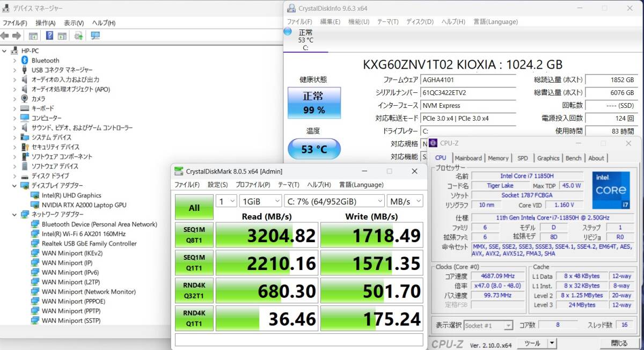644x350 pixels.
Task: Click the Intel Wi-Fi 6 AX201 adapter icon
Action: pos(35,234)
